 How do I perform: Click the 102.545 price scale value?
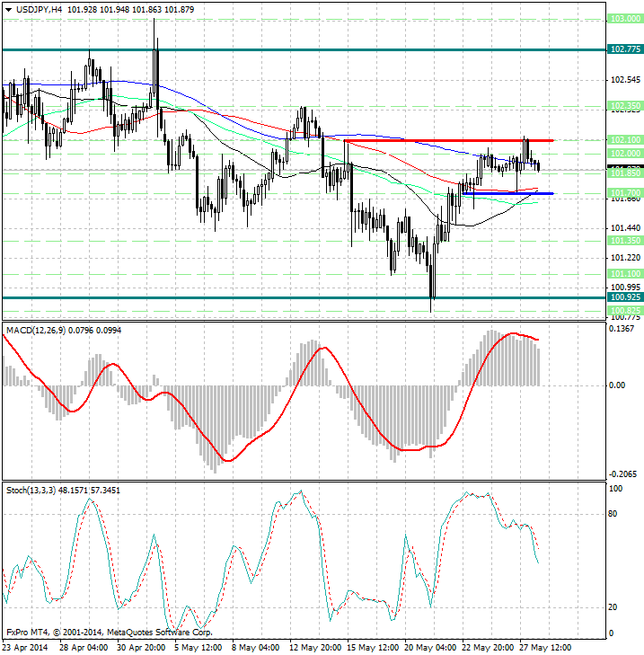[x=625, y=79]
